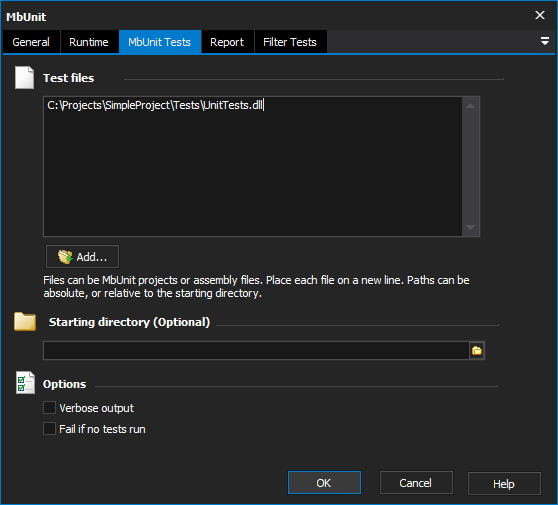Image resolution: width=558 pixels, height=505 pixels.
Task: Focus the Starting directory input field
Action: (256, 351)
